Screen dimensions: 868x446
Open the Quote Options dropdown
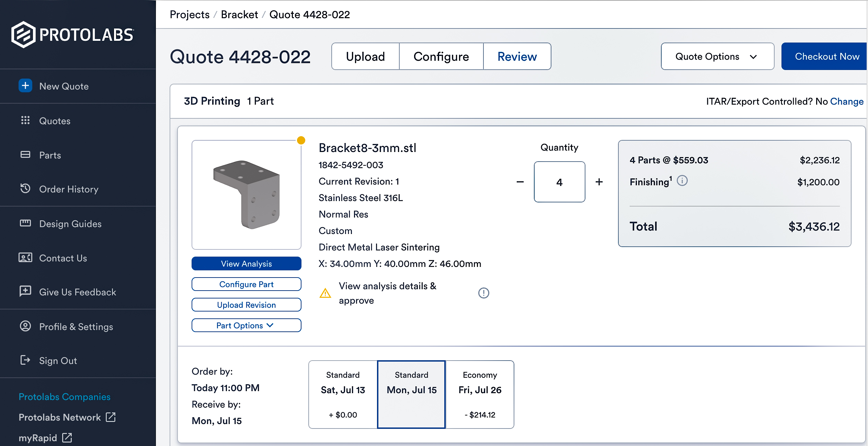point(718,56)
